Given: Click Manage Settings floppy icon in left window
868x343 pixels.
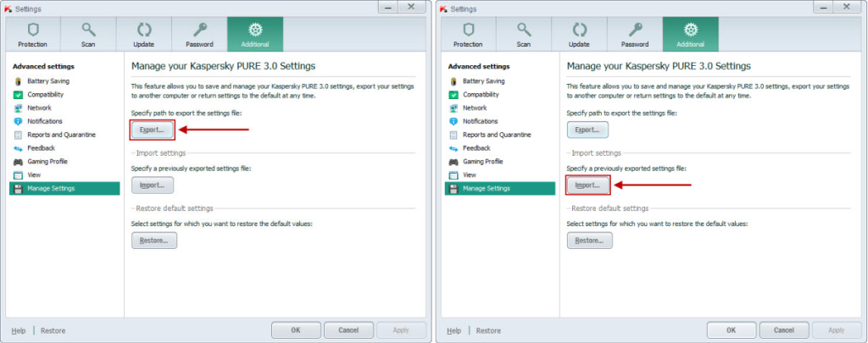Looking at the screenshot, I should tap(19, 189).
